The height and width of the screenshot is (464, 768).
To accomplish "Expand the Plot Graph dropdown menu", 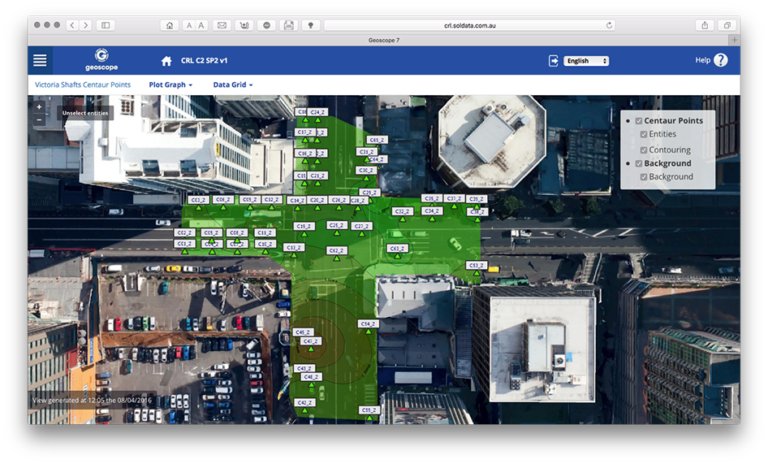I will pyautogui.click(x=170, y=85).
